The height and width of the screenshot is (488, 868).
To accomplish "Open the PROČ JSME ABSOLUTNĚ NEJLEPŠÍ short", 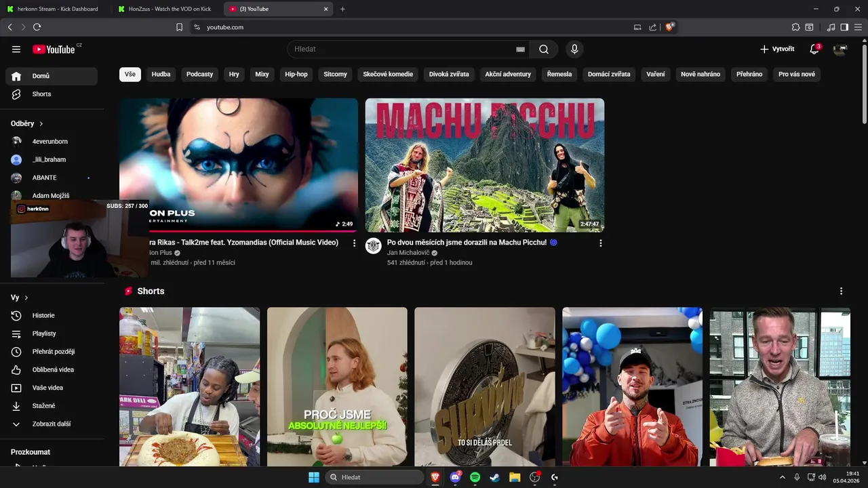I will pyautogui.click(x=337, y=387).
